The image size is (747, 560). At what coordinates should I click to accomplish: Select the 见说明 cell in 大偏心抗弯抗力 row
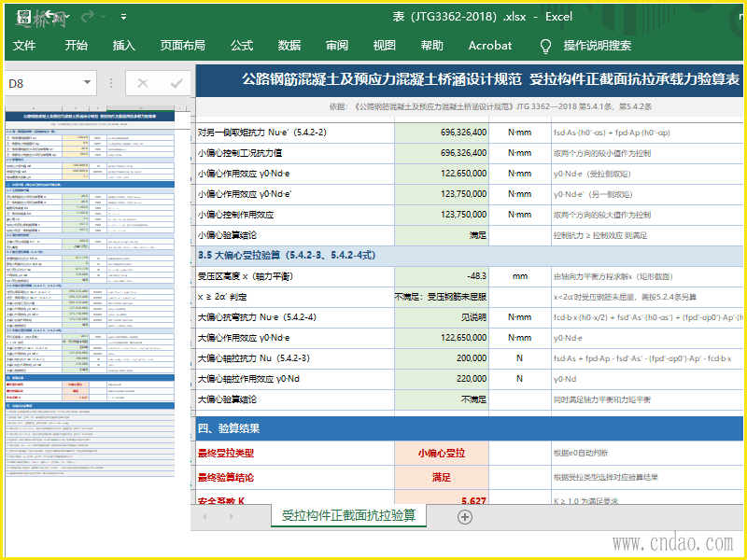[442, 317]
